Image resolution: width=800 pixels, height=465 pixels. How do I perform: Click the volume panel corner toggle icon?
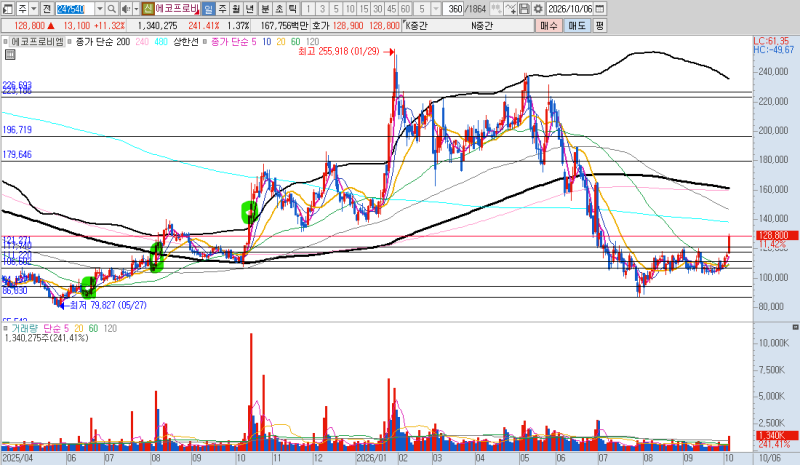pos(795,327)
